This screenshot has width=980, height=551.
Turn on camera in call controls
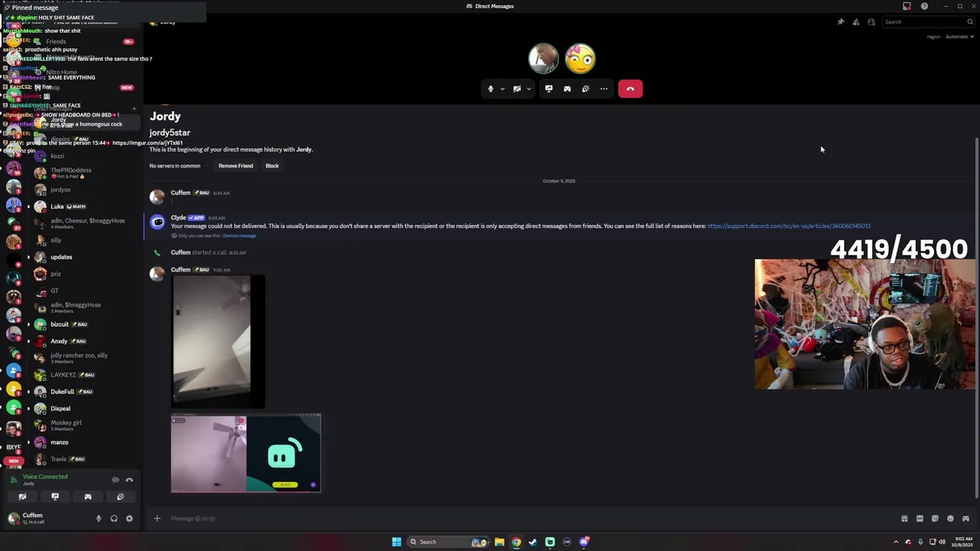click(517, 89)
